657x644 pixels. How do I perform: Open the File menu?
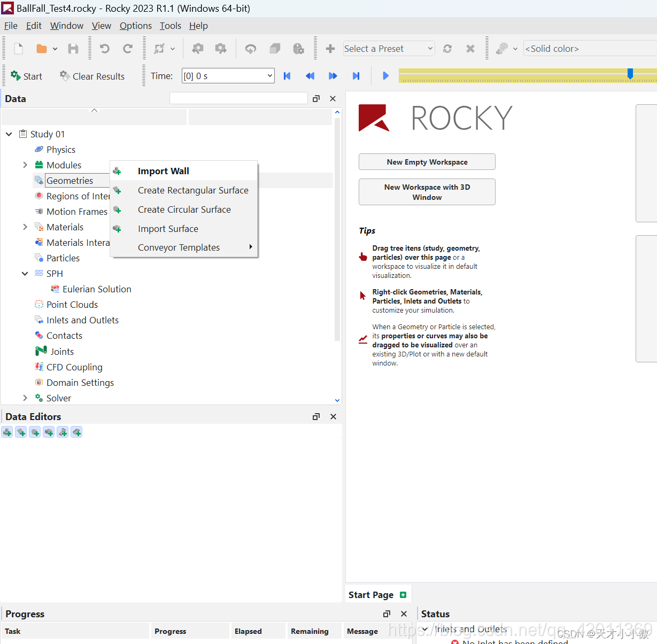(11, 26)
